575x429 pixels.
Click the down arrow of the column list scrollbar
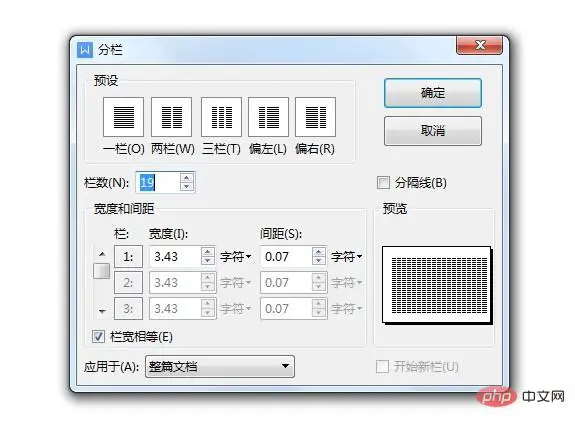pyautogui.click(x=102, y=312)
